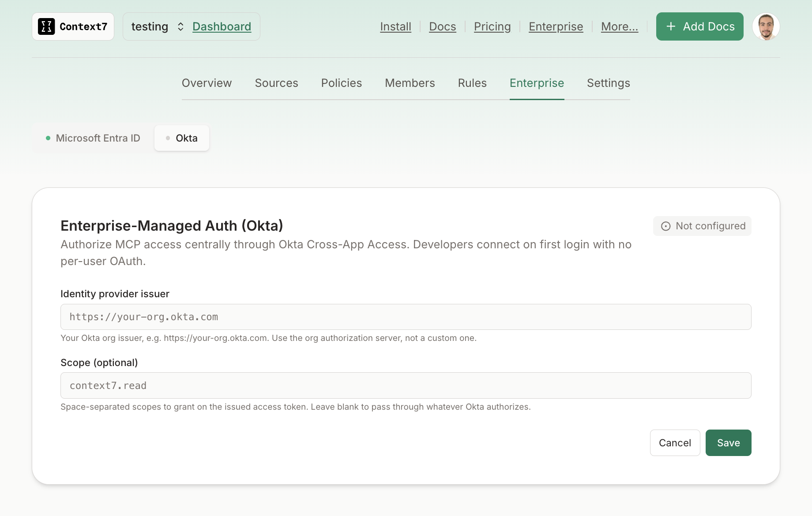Expand the More... menu

[x=619, y=26]
